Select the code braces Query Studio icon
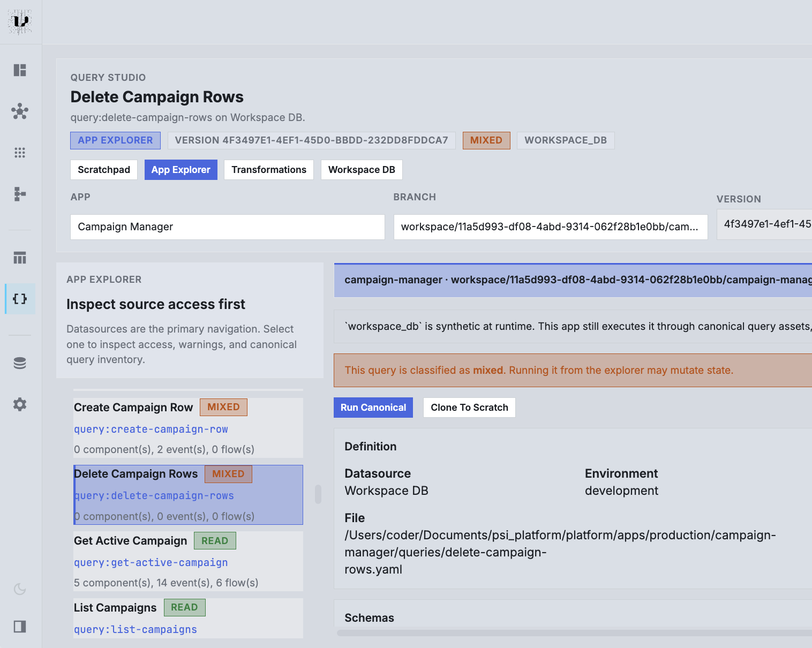 [x=20, y=299]
